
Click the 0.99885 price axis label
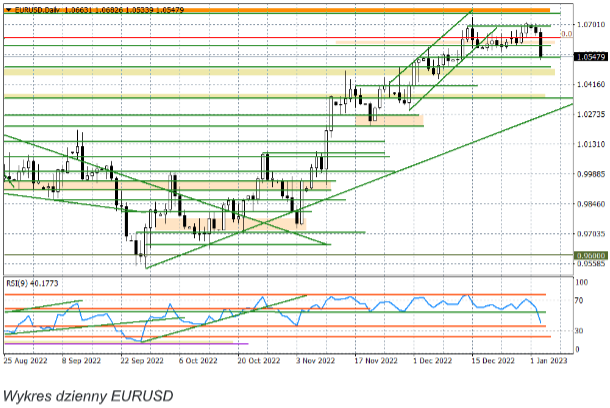tap(588, 174)
